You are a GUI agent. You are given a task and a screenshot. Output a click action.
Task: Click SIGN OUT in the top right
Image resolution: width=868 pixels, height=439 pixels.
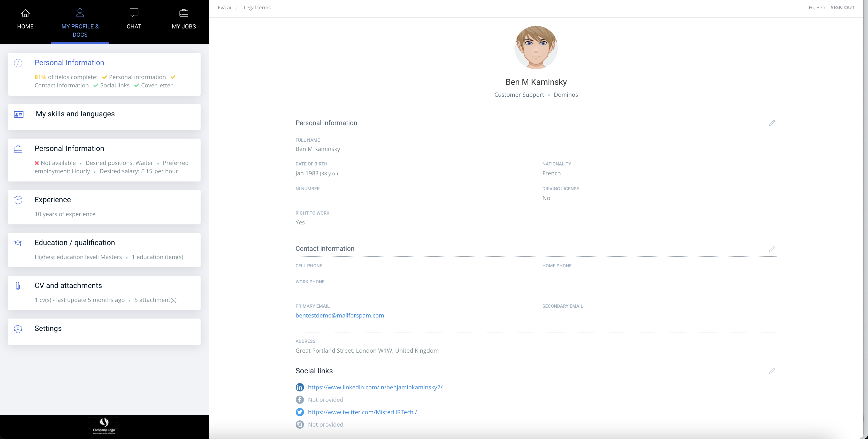coord(842,7)
